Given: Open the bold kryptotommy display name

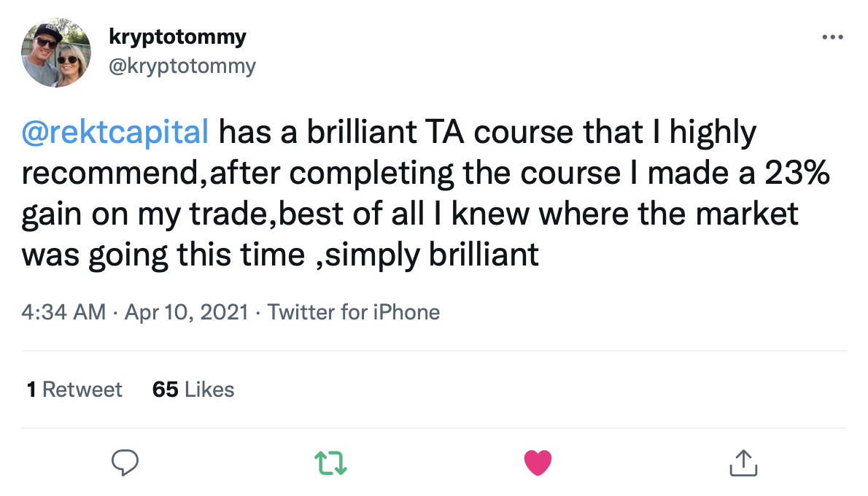Looking at the screenshot, I should pyautogui.click(x=177, y=36).
